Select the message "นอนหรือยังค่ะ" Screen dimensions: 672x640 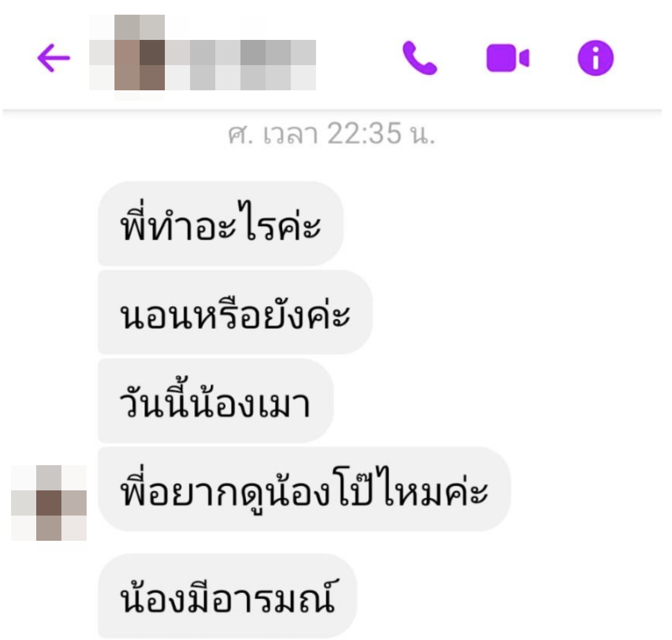pos(235,312)
